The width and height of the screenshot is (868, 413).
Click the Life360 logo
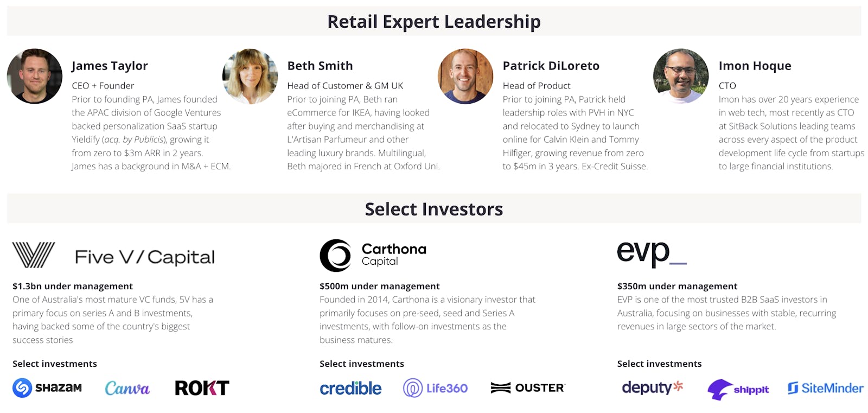click(435, 388)
